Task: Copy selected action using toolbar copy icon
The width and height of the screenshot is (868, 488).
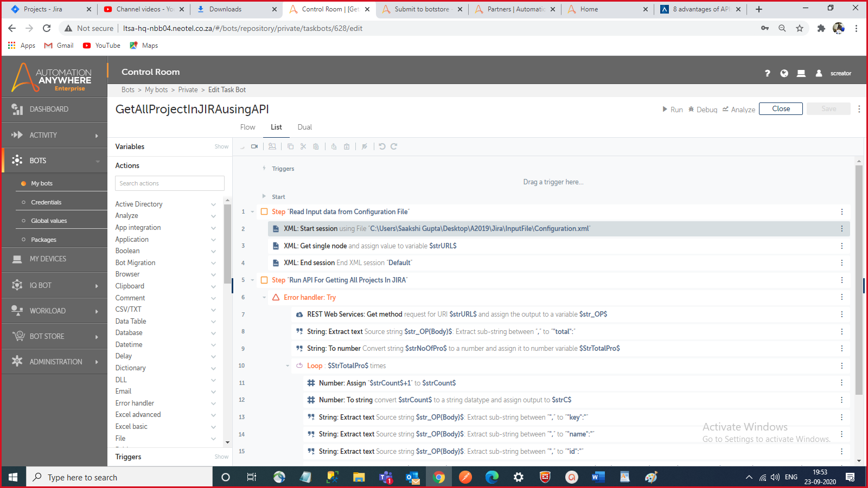Action: pos(290,146)
